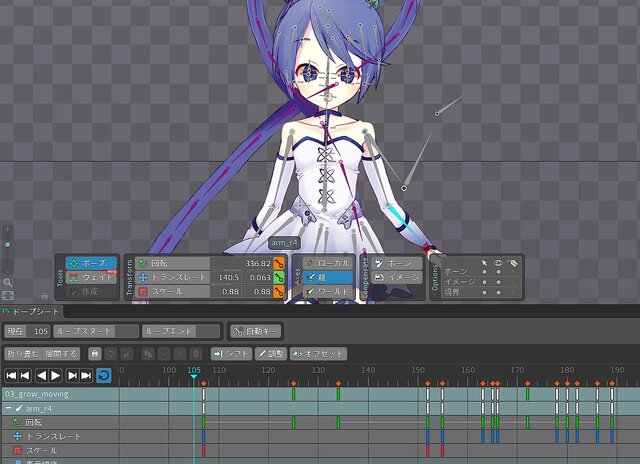Toggle the dopesheet lock icon

[95, 354]
